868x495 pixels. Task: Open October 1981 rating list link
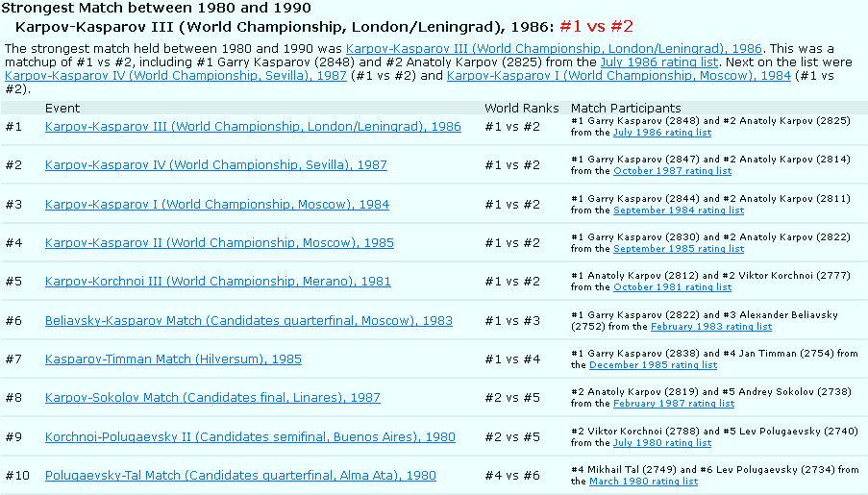click(672, 287)
